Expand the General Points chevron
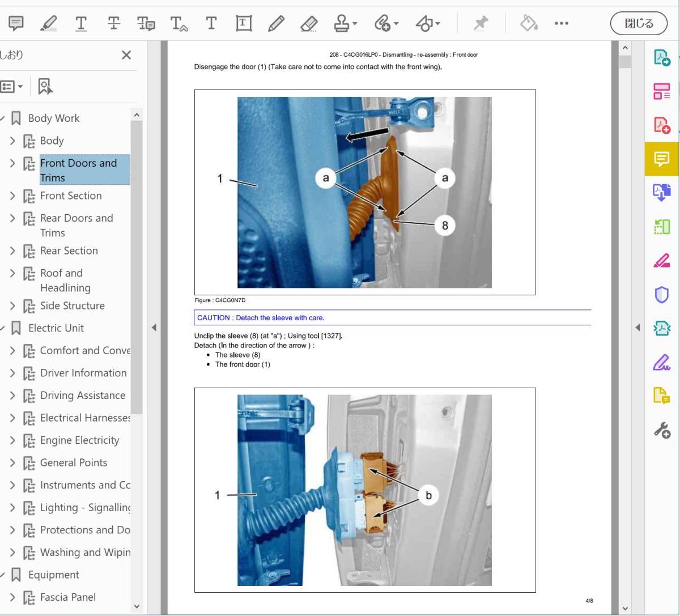The image size is (680, 616). 12,462
